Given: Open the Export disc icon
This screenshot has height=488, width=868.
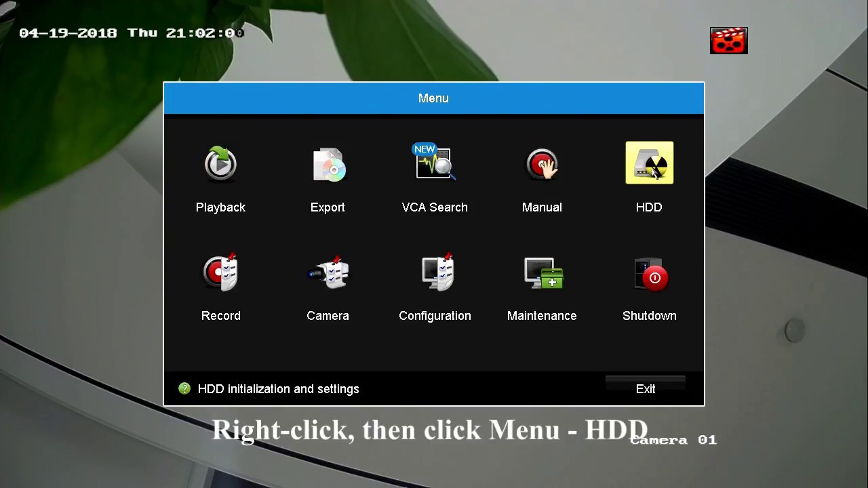Looking at the screenshot, I should (x=328, y=164).
